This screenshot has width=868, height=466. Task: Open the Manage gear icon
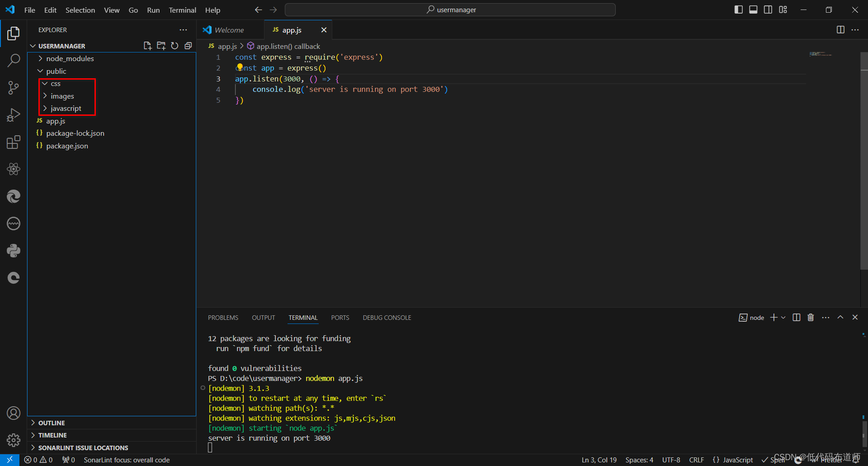coord(14,440)
